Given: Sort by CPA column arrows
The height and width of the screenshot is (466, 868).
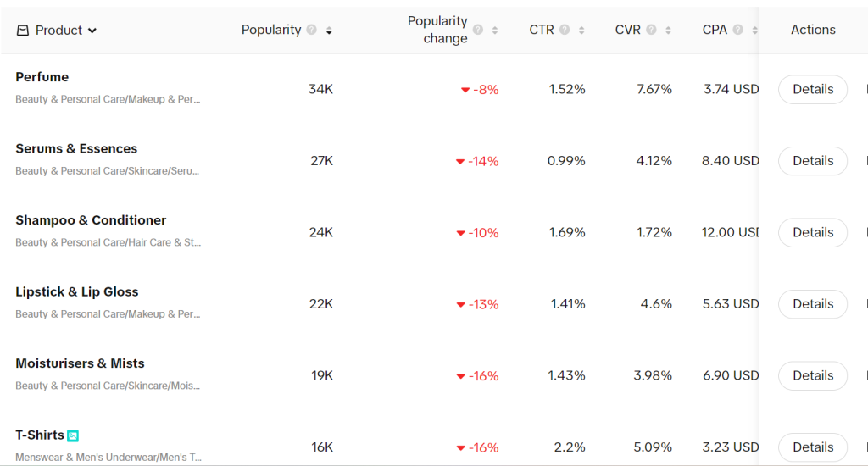Looking at the screenshot, I should 754,31.
